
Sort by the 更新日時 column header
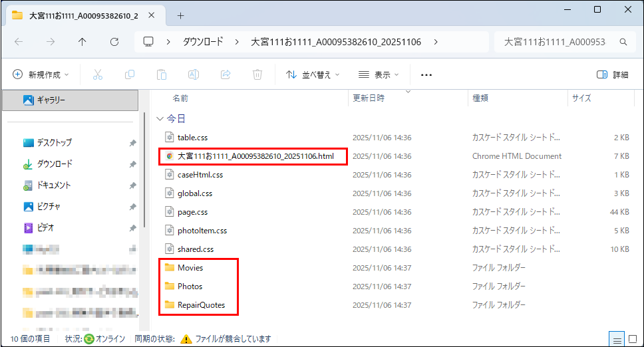(x=369, y=98)
